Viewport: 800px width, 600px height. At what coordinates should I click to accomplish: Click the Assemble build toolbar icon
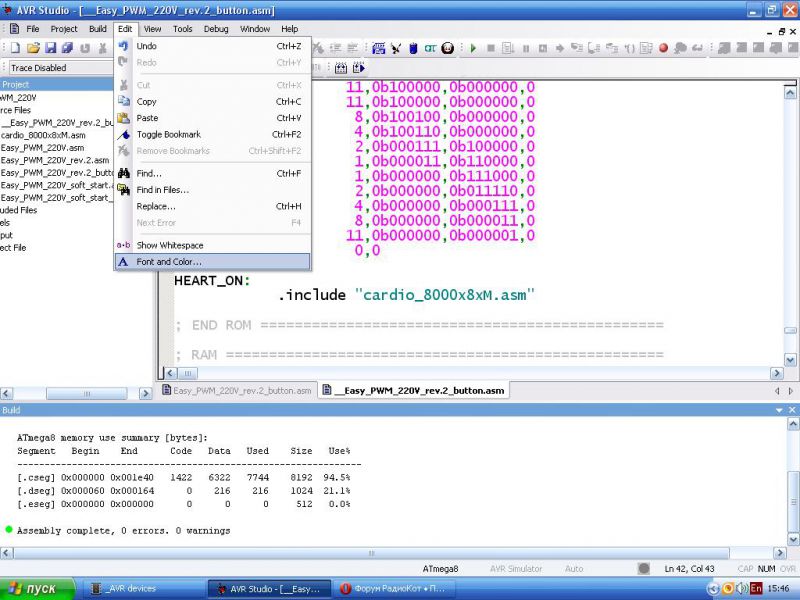pos(379,48)
